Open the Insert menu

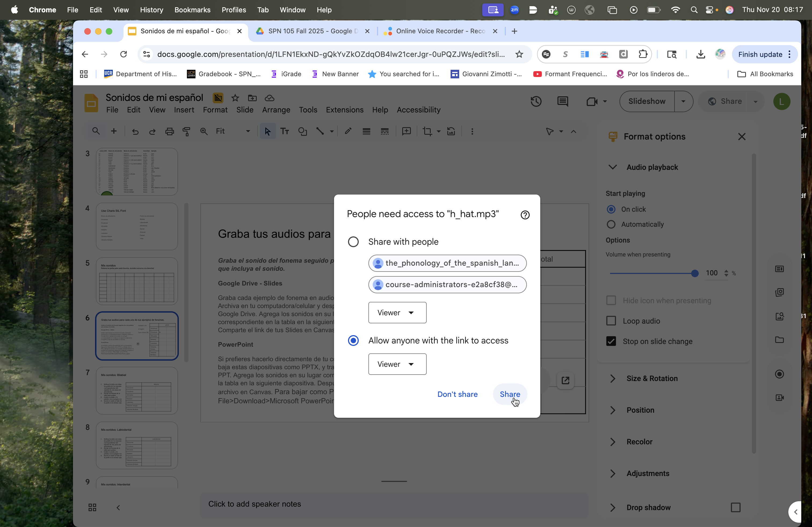[x=184, y=110]
